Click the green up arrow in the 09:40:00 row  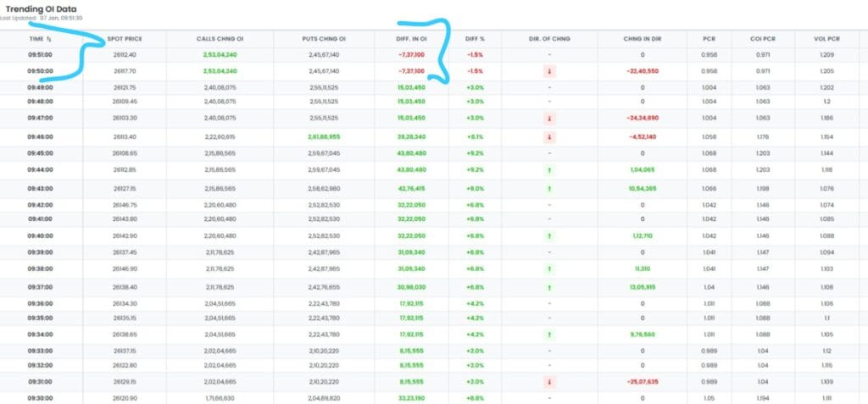[x=549, y=236]
